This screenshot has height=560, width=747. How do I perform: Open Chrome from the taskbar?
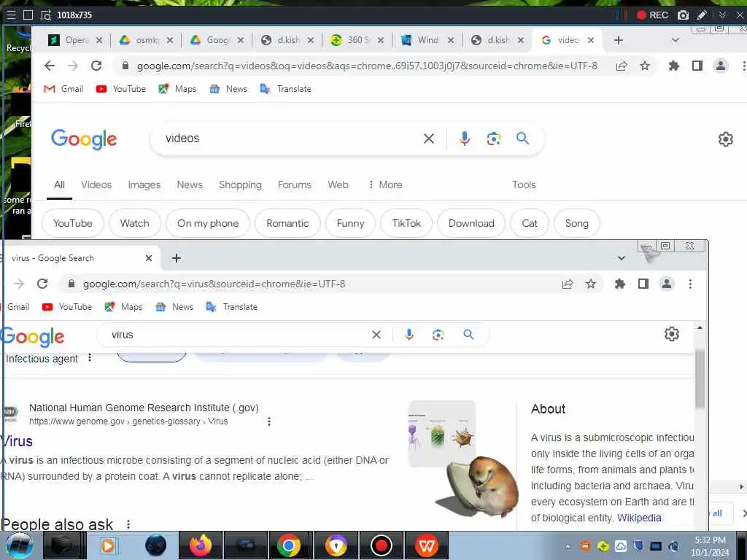pyautogui.click(x=288, y=545)
